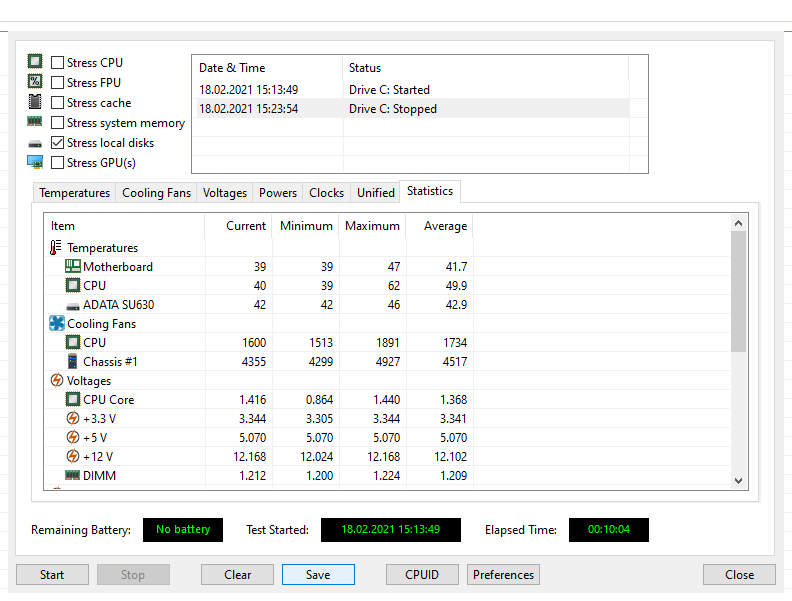
Task: Click the Clear button
Action: [237, 575]
